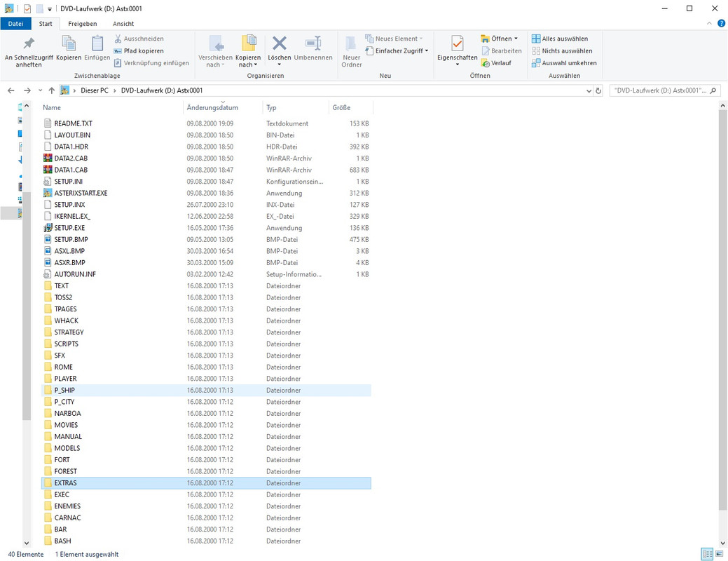The width and height of the screenshot is (728, 561).
Task: Click the Löschen X icon
Action: [x=280, y=43]
